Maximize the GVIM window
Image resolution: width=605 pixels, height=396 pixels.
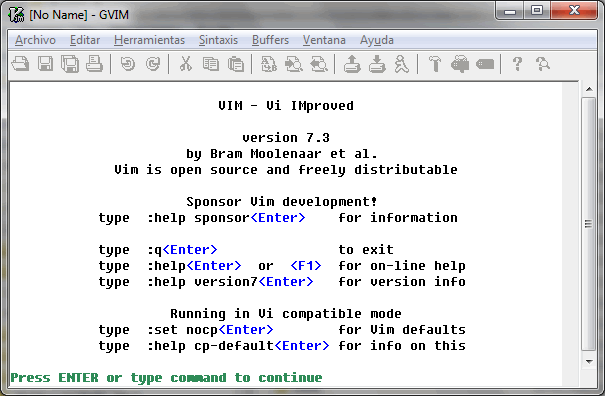[x=537, y=10]
